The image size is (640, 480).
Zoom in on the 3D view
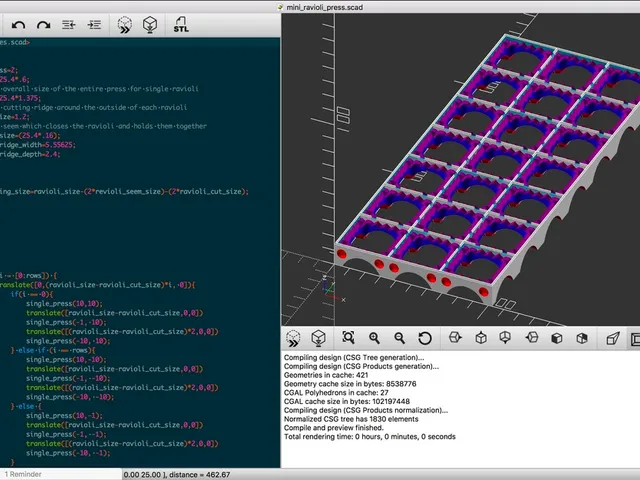tap(374, 338)
